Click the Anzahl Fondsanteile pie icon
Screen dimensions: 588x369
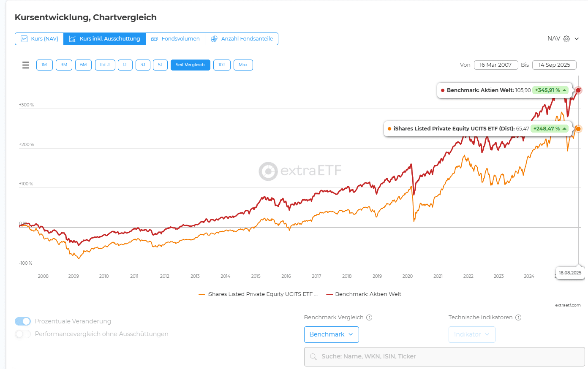pos(214,39)
